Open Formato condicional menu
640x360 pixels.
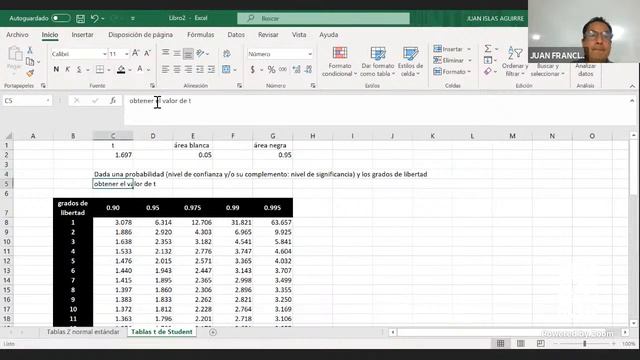pos(340,62)
